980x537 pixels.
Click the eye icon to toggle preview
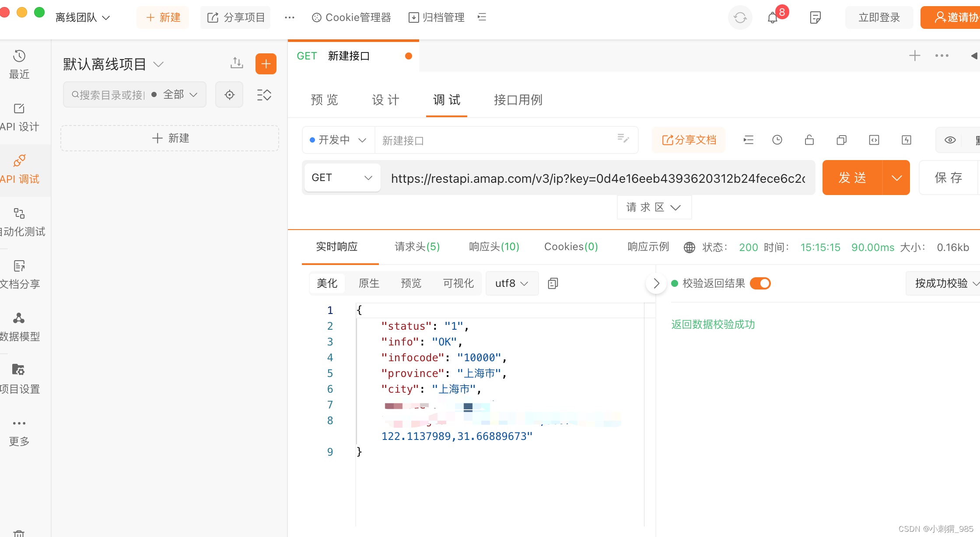949,140
